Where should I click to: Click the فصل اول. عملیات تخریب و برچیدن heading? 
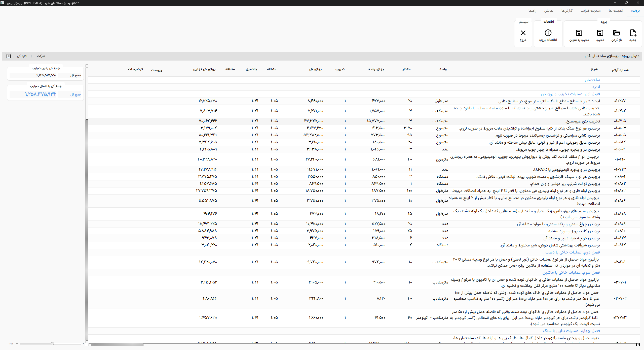570,94
